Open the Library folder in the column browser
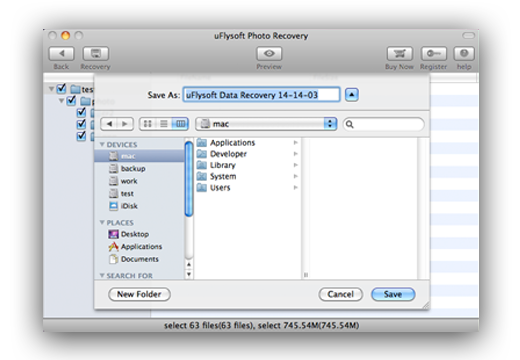 (247, 165)
